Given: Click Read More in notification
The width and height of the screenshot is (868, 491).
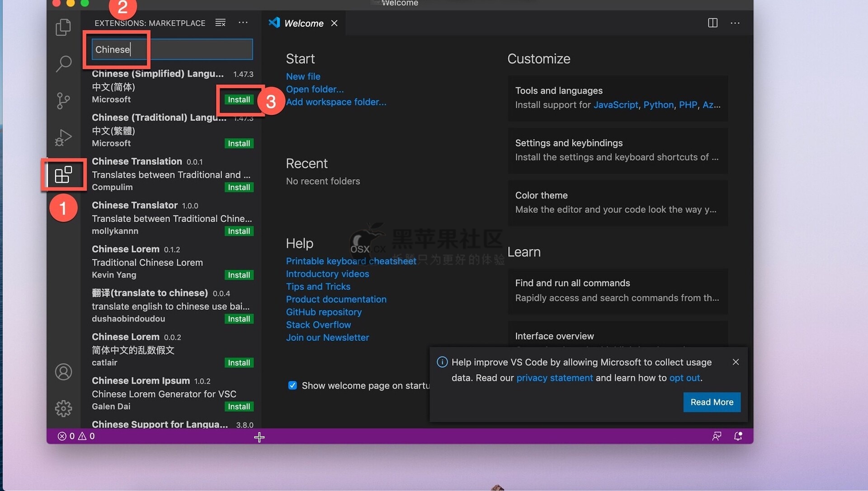Looking at the screenshot, I should tap(712, 402).
